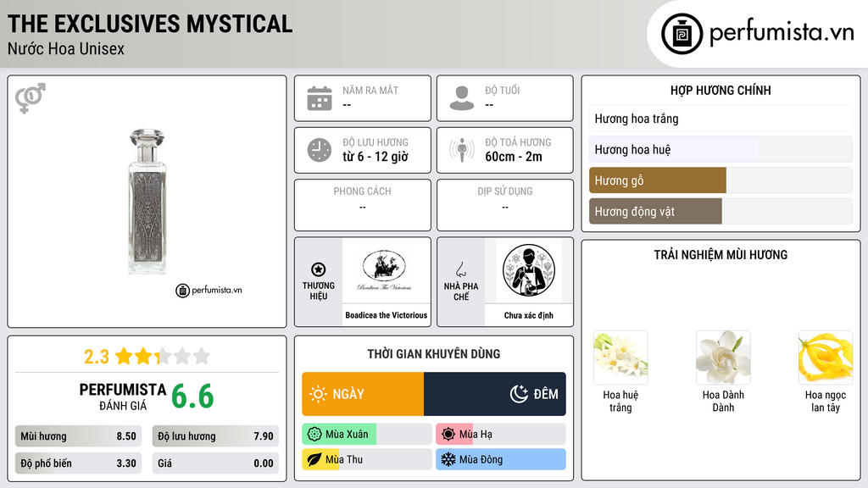Click the person icon for Độ tuổi
The width and height of the screenshot is (868, 488).
point(462,98)
